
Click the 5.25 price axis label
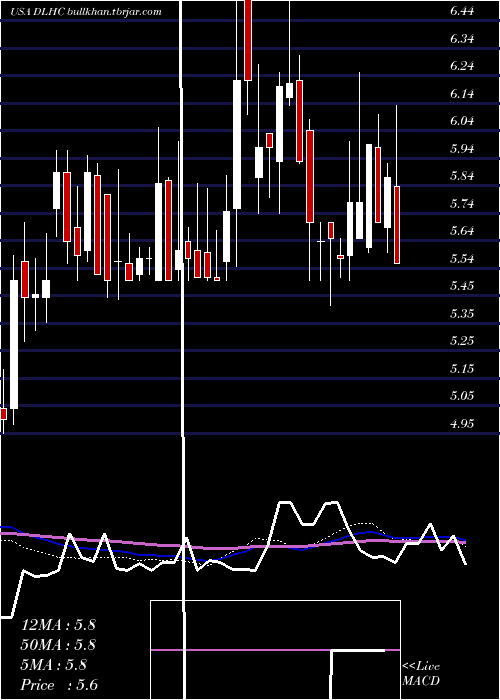click(x=462, y=341)
